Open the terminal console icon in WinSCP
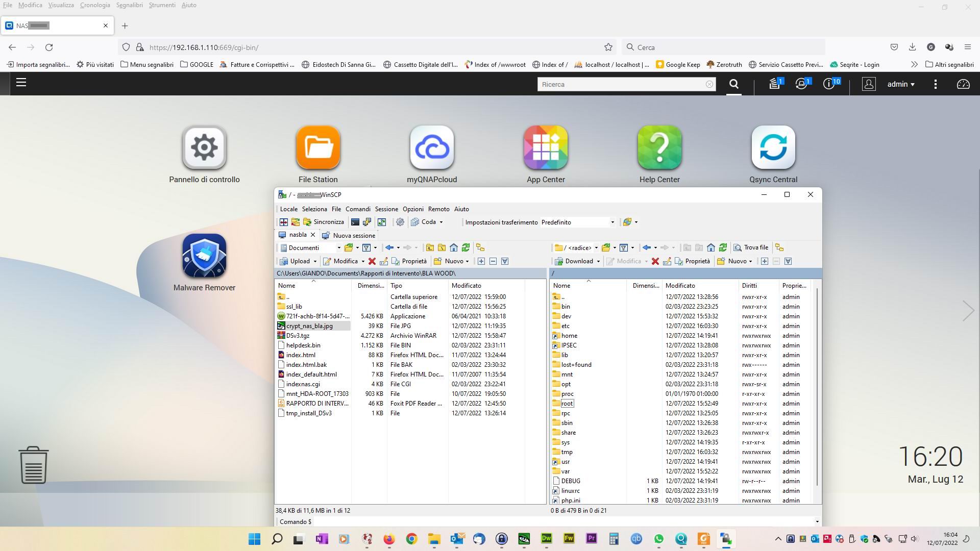 (x=355, y=222)
